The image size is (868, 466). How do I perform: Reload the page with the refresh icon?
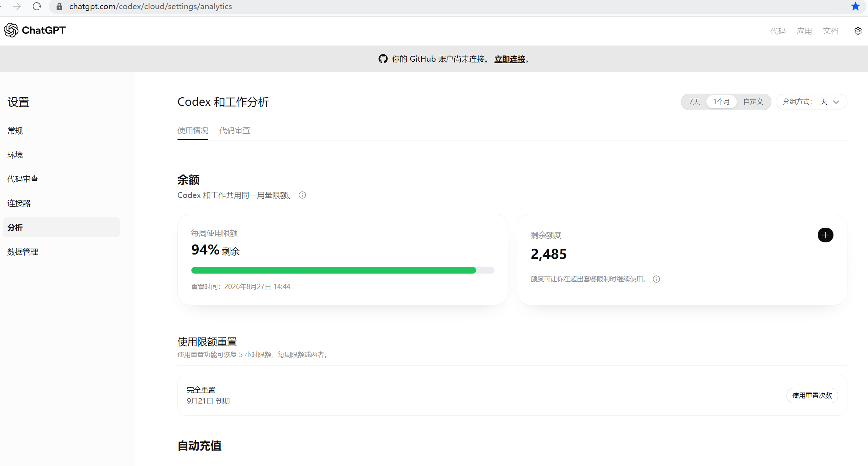37,6
